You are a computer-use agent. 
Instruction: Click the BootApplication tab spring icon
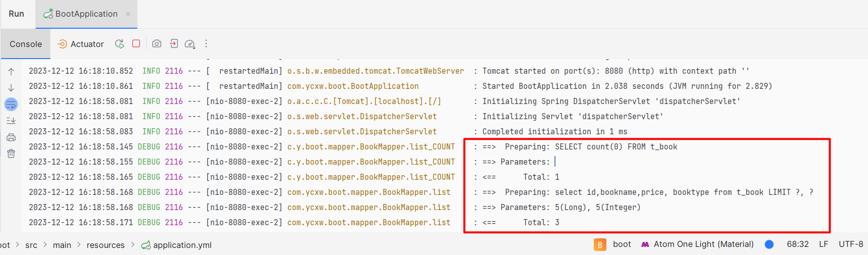(48, 14)
